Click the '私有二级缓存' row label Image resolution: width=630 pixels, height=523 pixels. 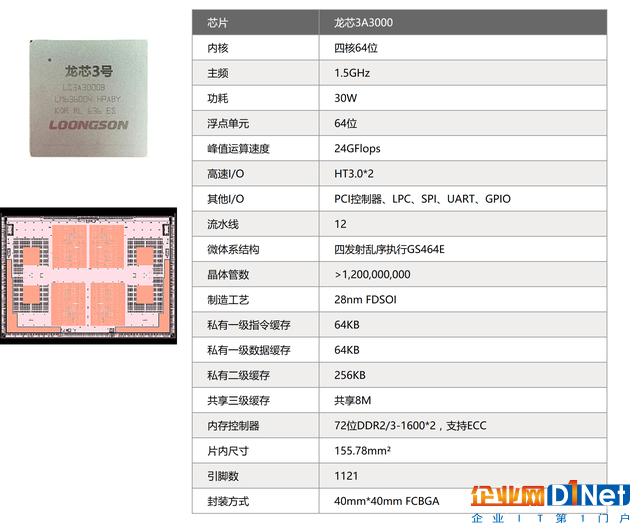click(x=238, y=375)
